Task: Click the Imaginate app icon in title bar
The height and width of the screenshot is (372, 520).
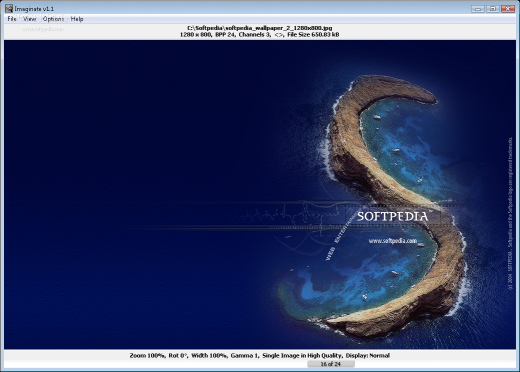Action: pos(9,8)
